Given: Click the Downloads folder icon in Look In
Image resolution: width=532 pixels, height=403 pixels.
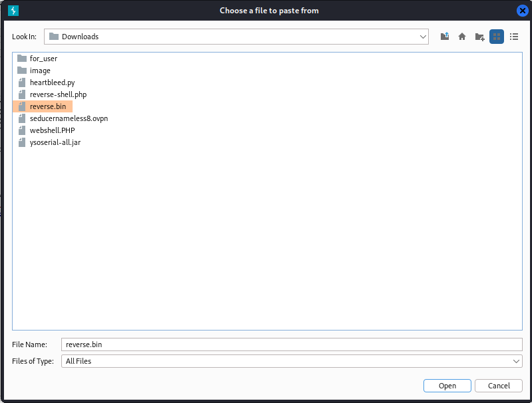Looking at the screenshot, I should click(54, 37).
